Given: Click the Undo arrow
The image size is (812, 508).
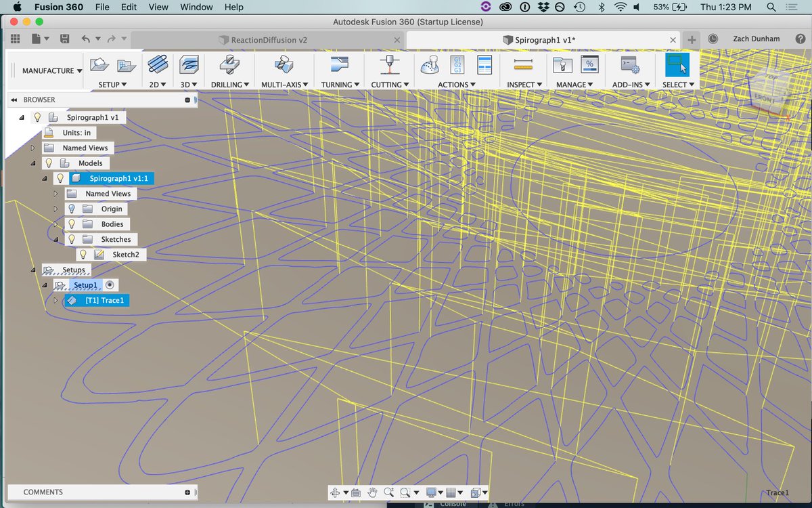Looking at the screenshot, I should coord(85,39).
